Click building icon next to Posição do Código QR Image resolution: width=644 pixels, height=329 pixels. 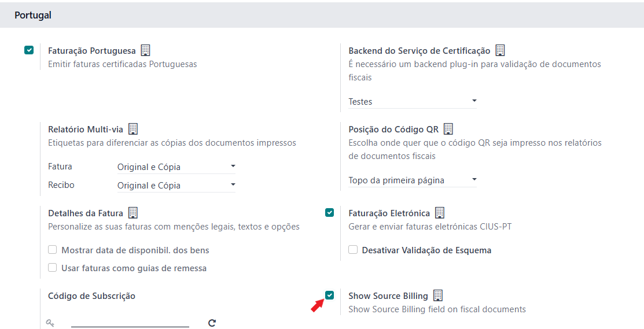click(448, 129)
